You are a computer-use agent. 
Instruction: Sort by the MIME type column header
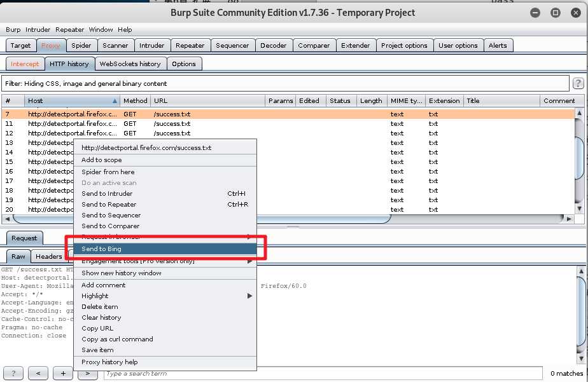(406, 100)
